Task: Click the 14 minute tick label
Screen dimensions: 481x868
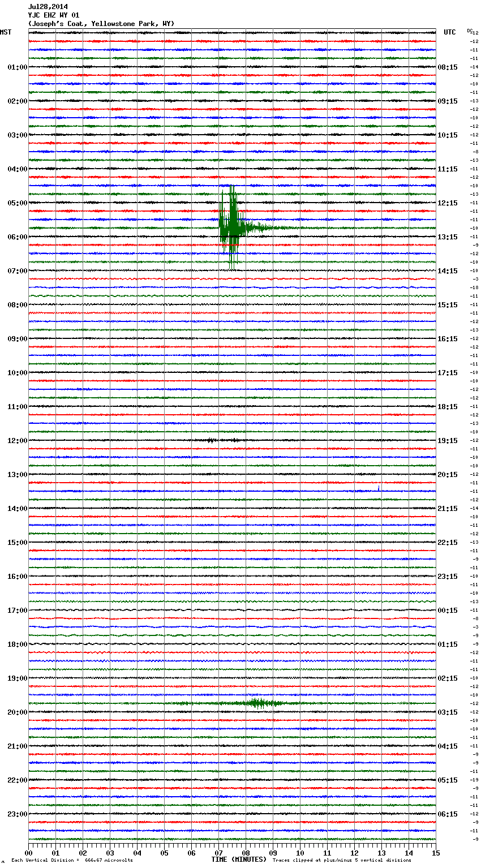Action: (409, 853)
